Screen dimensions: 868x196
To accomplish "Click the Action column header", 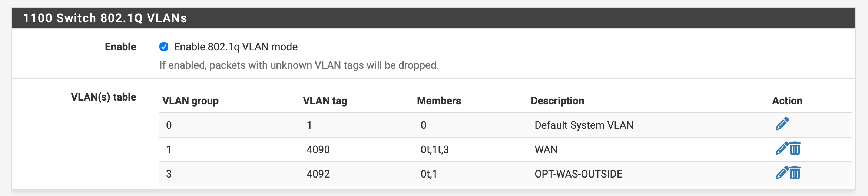I will coord(787,101).
